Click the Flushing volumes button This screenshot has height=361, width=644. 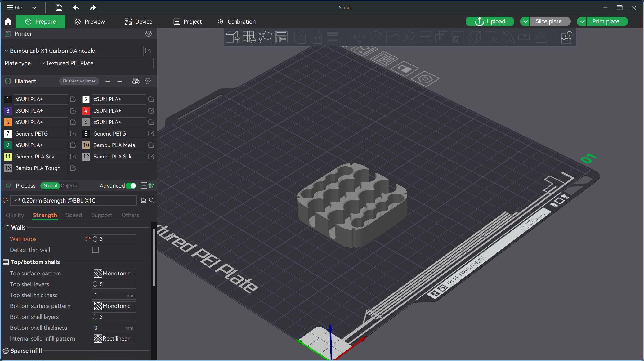coord(79,81)
